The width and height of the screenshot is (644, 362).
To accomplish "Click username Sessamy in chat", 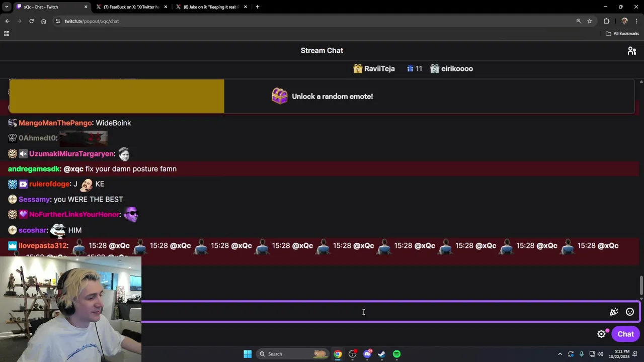I will point(34,200).
